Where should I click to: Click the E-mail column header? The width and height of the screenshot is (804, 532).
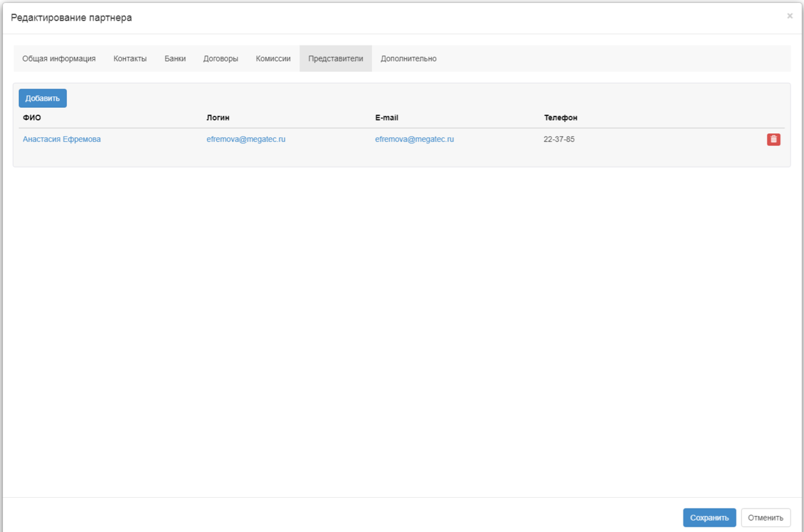pyautogui.click(x=387, y=118)
